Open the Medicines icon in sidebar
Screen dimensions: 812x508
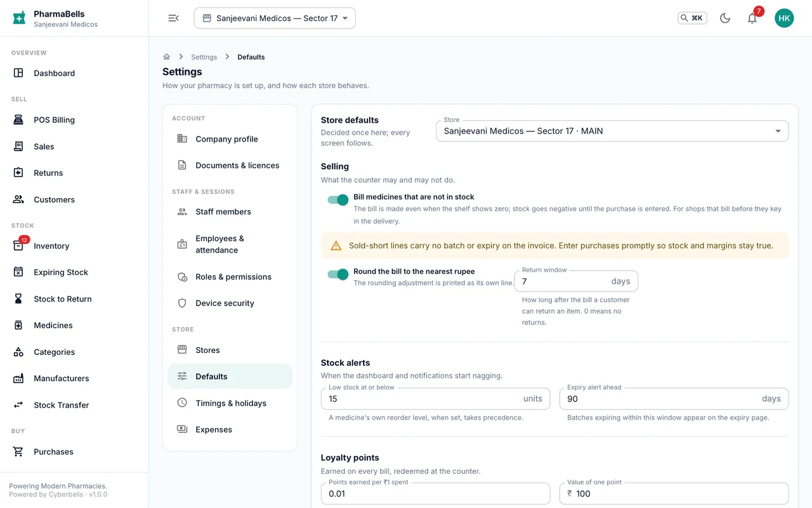18,325
